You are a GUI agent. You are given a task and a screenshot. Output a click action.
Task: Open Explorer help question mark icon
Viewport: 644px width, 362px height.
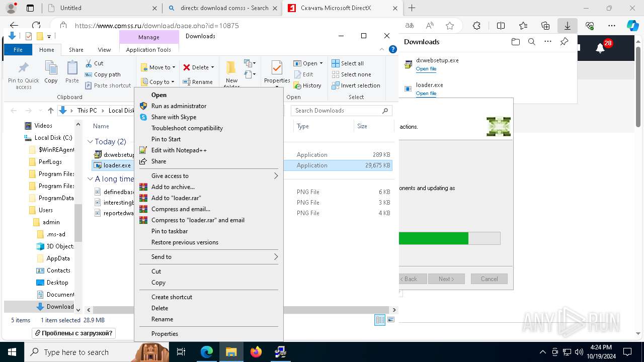393,50
